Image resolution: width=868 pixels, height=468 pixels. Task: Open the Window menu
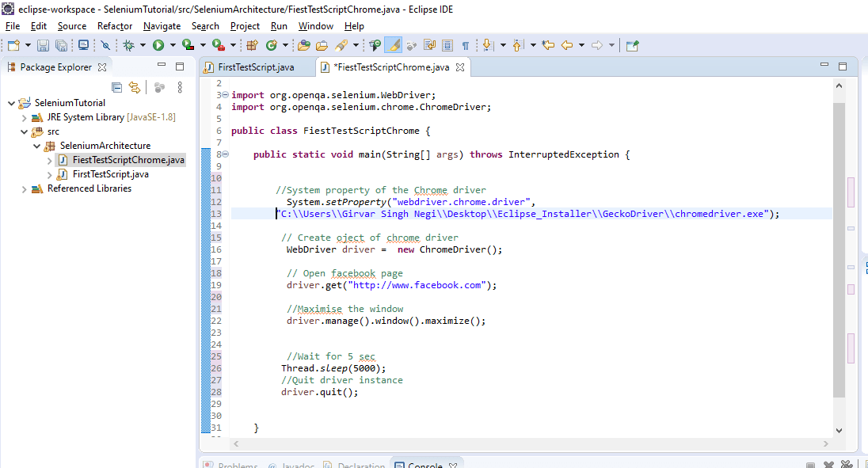(x=315, y=26)
